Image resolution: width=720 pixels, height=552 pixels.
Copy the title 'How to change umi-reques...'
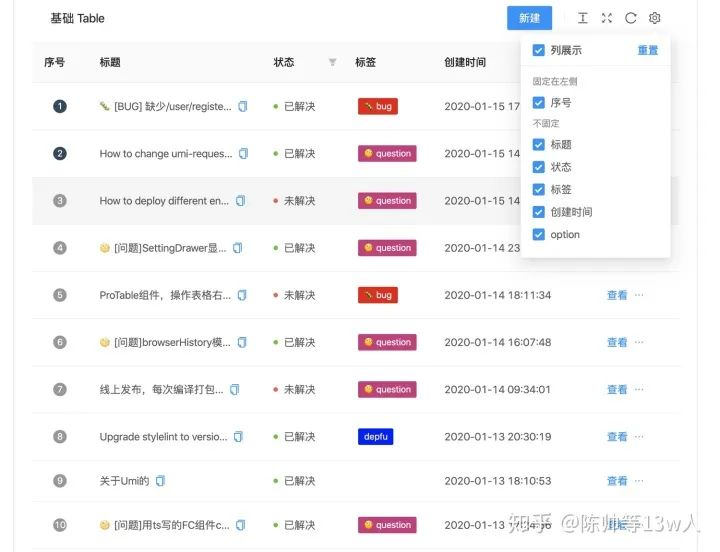tap(243, 153)
